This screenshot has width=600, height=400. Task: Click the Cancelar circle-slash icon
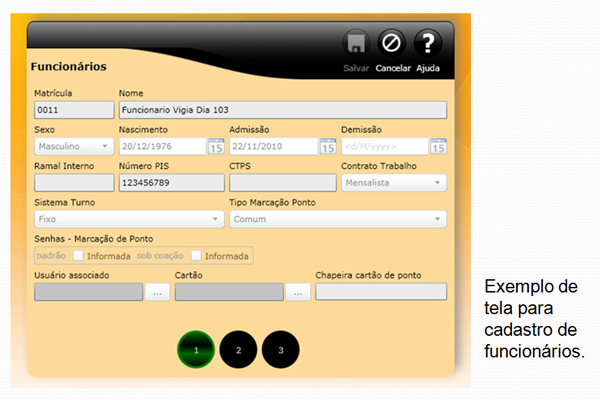(393, 44)
